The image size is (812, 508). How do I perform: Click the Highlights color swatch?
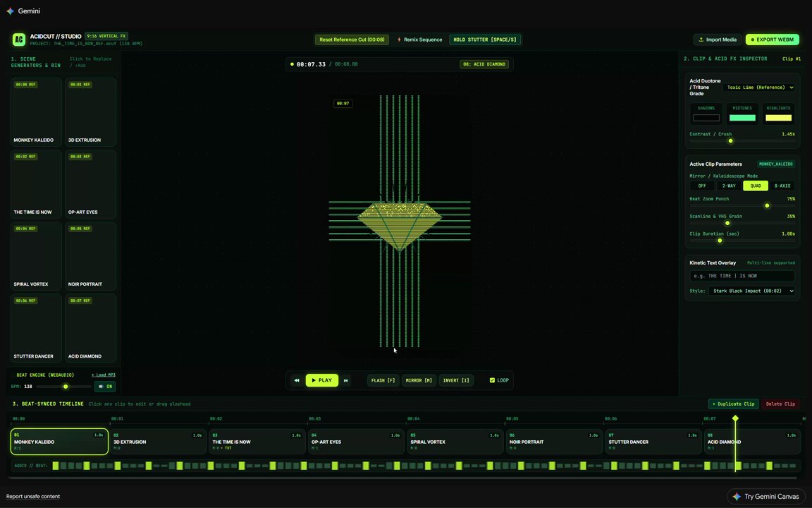point(778,119)
